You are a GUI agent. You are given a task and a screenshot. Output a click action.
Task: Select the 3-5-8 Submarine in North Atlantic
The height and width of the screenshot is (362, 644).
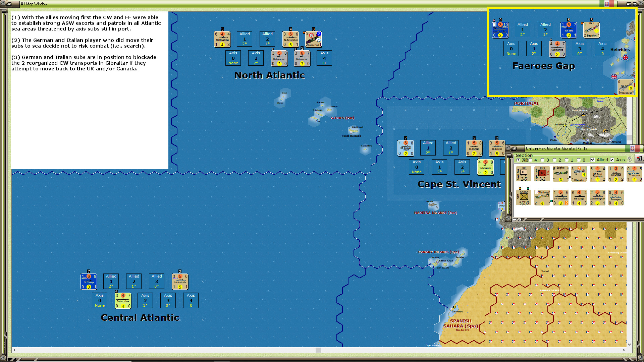click(x=279, y=58)
